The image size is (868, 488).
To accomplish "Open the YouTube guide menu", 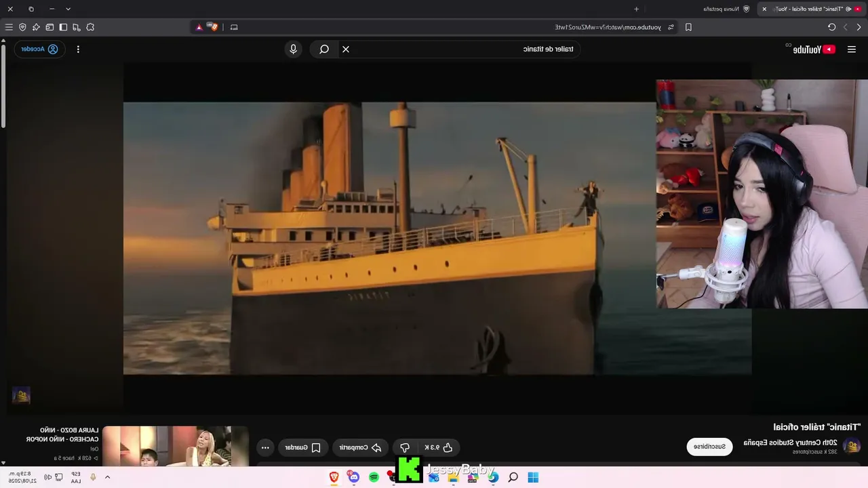I will [x=852, y=49].
